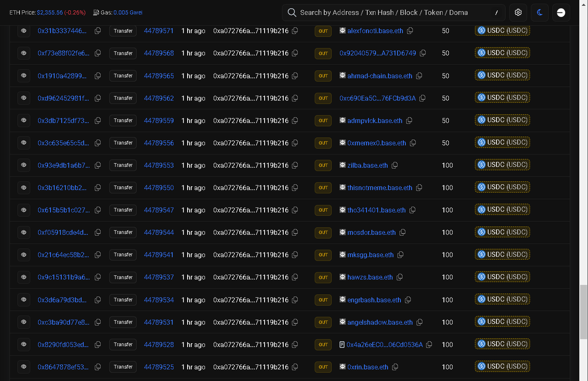Copy ahmad-chain.base.eth address

(x=419, y=76)
